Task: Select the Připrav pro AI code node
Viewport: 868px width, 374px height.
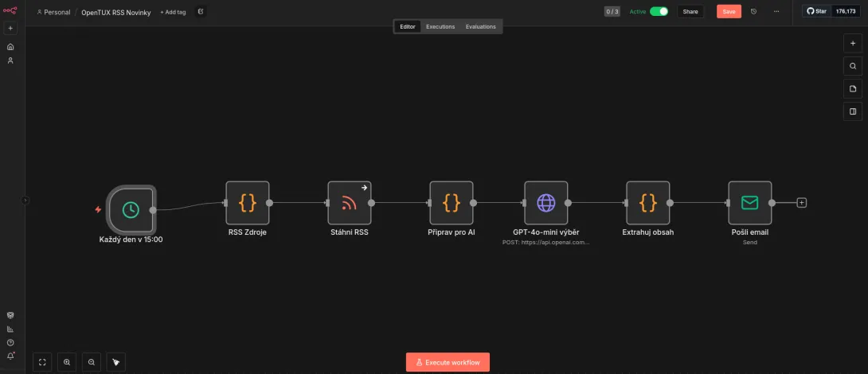Action: (452, 203)
